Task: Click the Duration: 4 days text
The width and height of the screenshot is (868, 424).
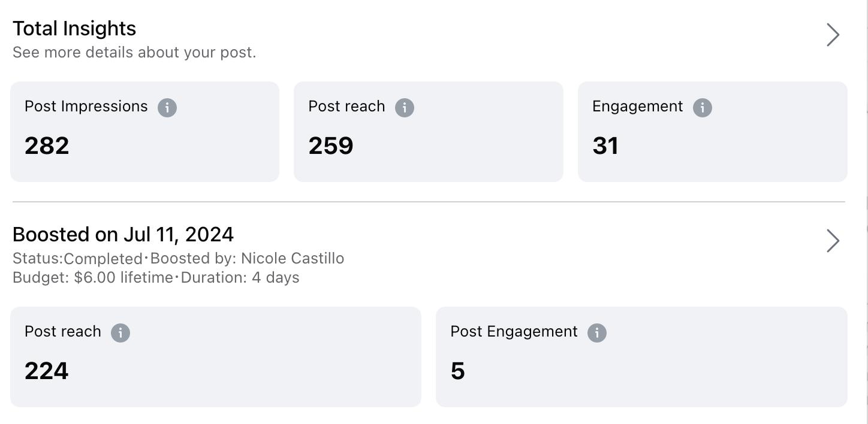Action: pos(240,278)
